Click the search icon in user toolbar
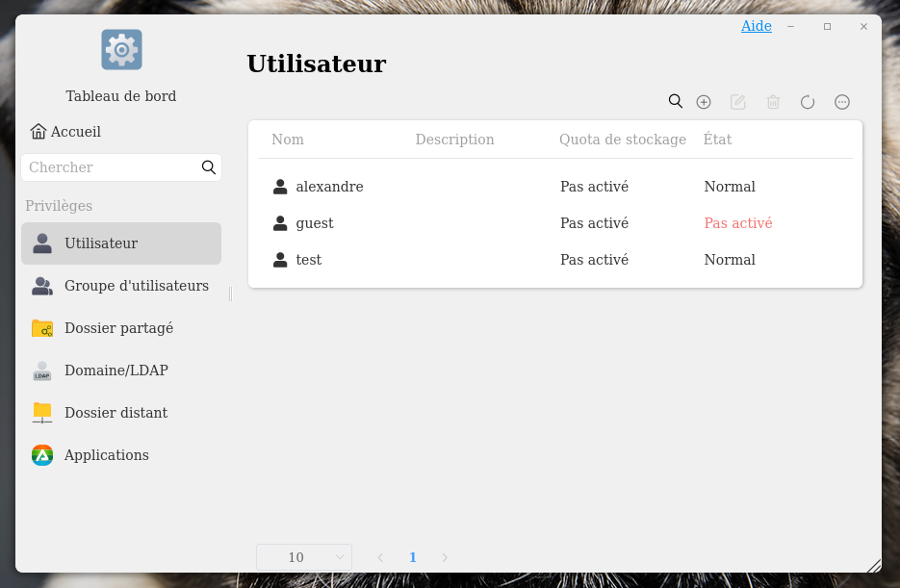This screenshot has height=588, width=900. click(676, 101)
